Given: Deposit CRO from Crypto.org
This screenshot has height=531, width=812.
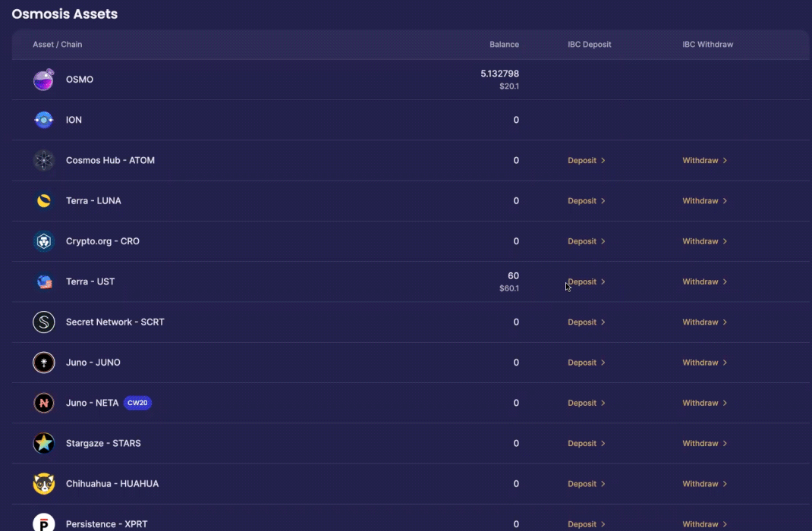Looking at the screenshot, I should click(x=586, y=241).
